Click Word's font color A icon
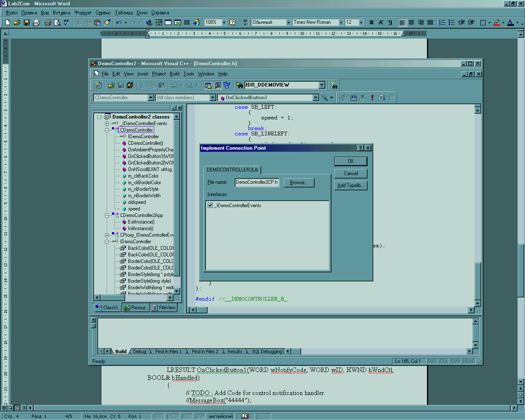 tap(510, 23)
